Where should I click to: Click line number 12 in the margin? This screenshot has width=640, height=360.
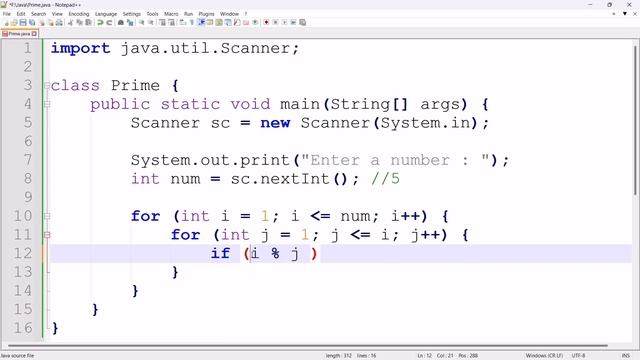22,253
